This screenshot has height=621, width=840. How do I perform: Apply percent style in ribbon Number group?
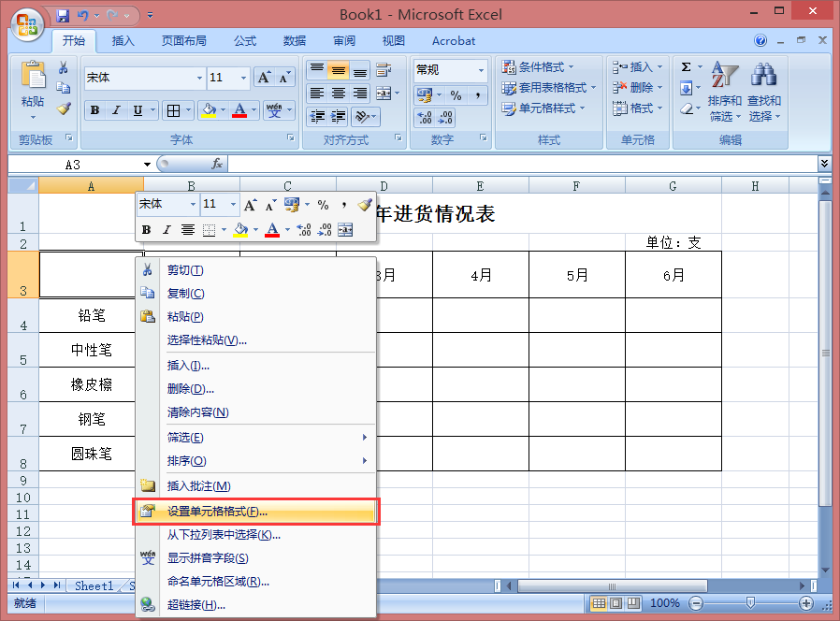click(x=456, y=95)
